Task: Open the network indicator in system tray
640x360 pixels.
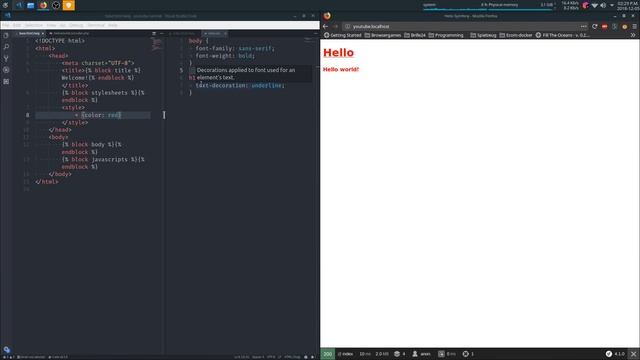Action: click(595, 5)
